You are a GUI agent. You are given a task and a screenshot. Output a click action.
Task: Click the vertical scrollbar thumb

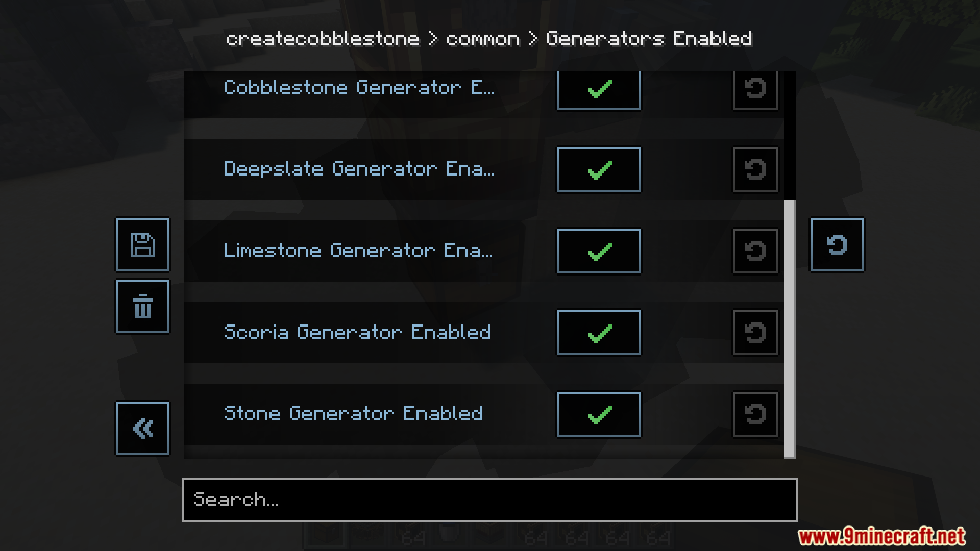point(790,329)
